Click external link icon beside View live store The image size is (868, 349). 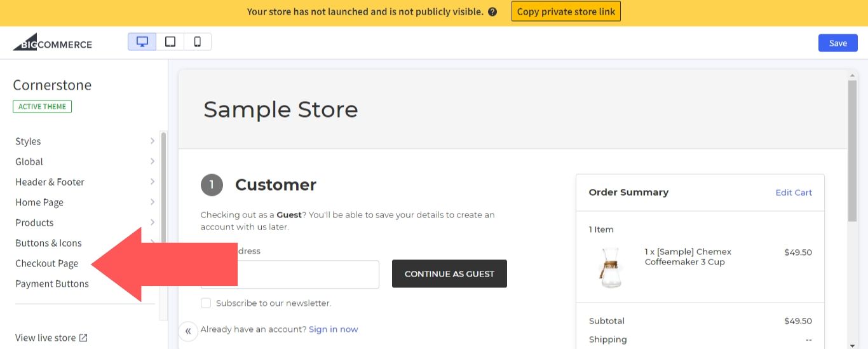83,338
